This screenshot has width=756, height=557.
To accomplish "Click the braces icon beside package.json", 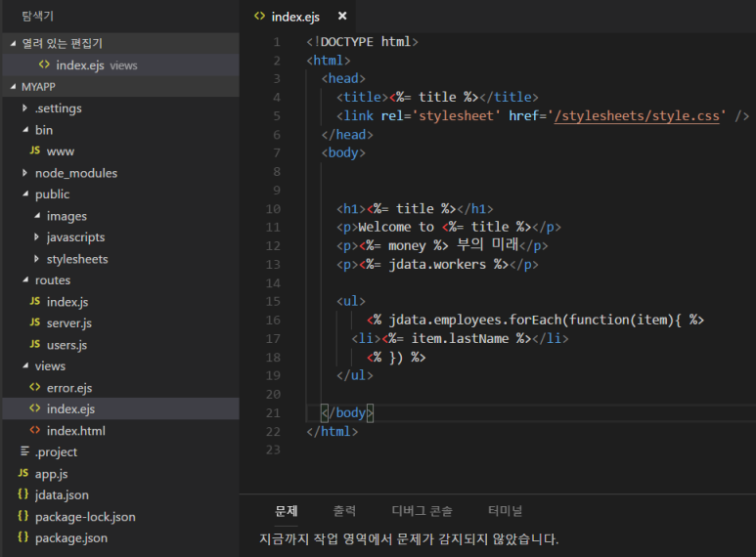I will (22, 538).
